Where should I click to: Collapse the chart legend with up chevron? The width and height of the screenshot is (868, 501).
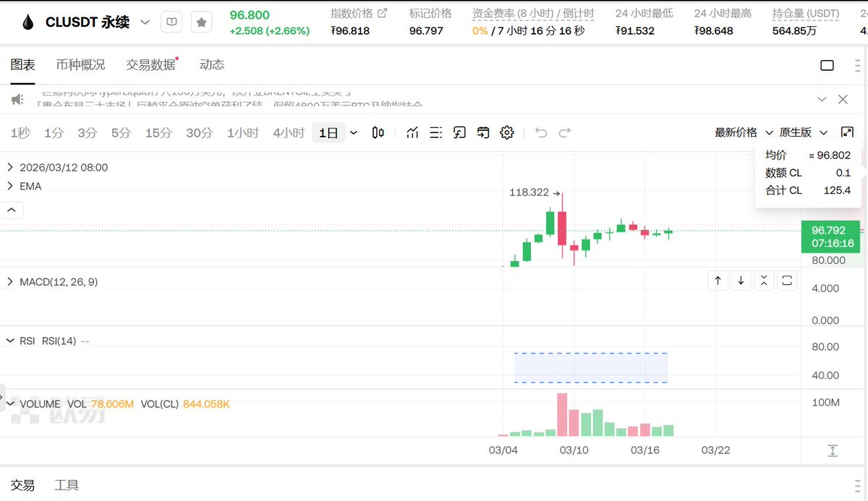click(x=12, y=210)
